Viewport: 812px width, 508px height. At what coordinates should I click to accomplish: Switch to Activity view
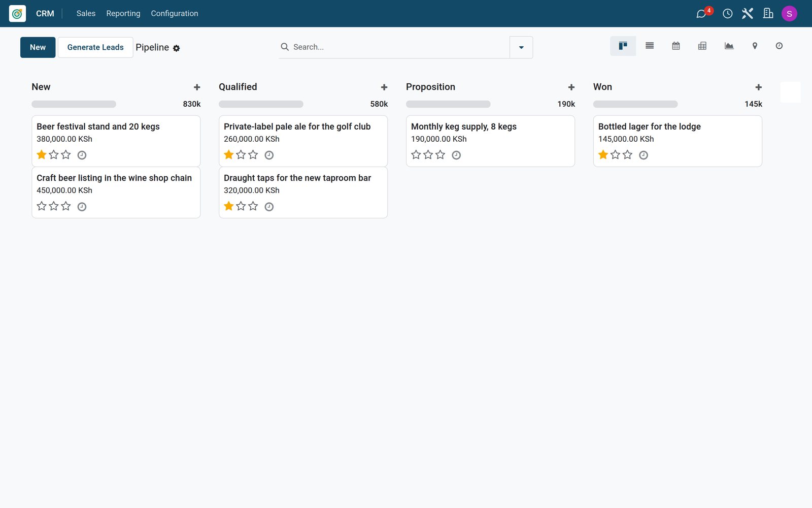[779, 46]
